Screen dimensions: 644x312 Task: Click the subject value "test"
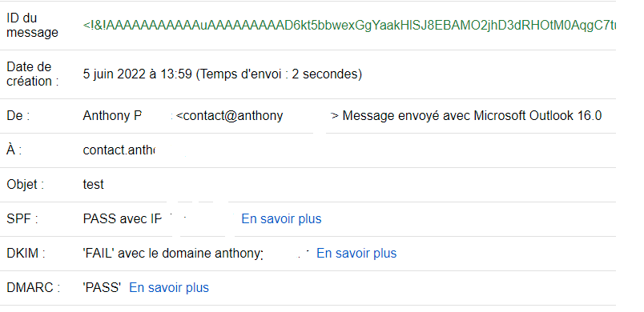point(93,185)
